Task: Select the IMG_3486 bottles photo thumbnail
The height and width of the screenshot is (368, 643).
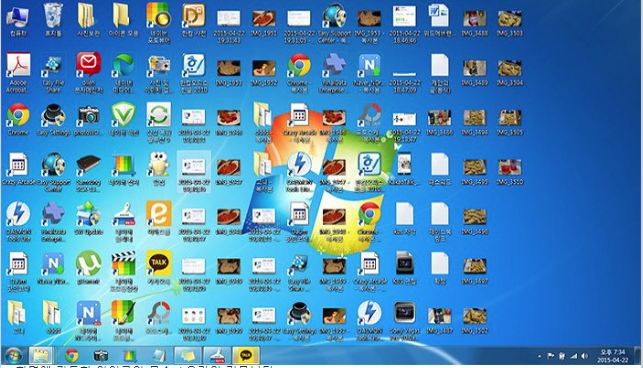Action: coord(439,123)
